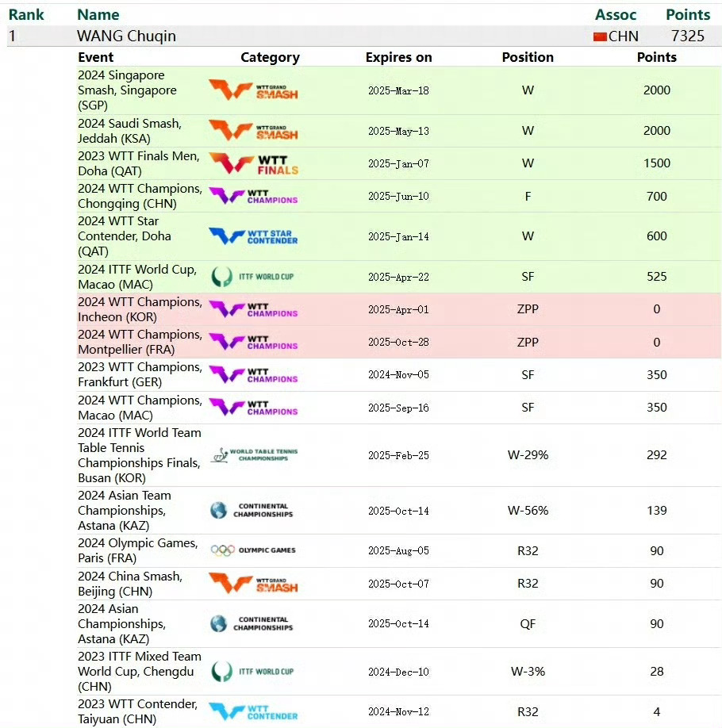
Task: Click total points value 7325
Action: click(x=688, y=36)
